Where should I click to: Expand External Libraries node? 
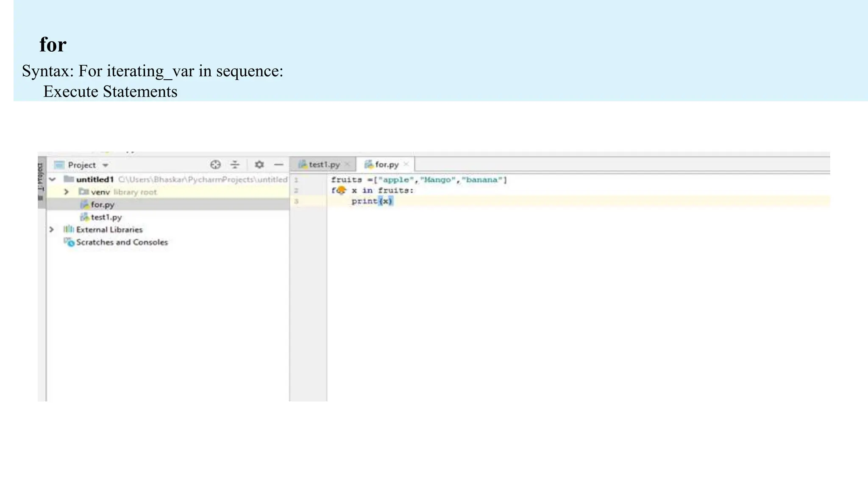51,230
